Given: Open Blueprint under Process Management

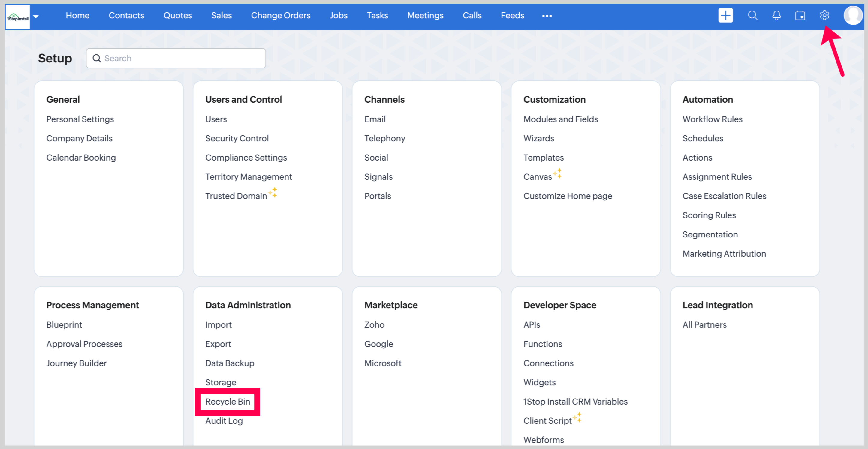Looking at the screenshot, I should (x=64, y=325).
